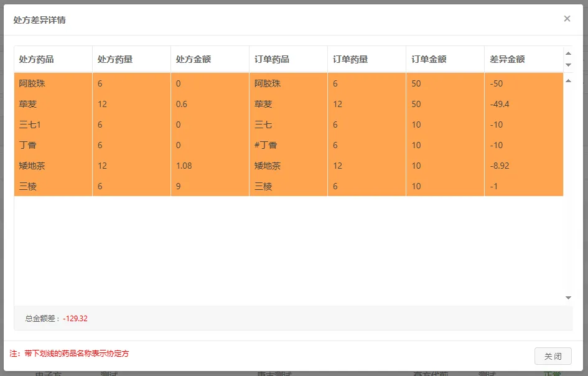
Task: Click the 处方金额 column header
Action: [x=194, y=59]
